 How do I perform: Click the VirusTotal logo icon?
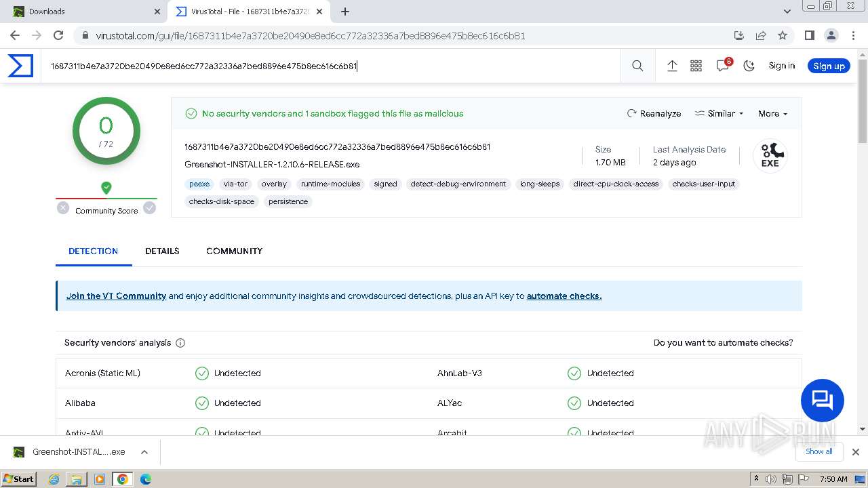tap(20, 66)
